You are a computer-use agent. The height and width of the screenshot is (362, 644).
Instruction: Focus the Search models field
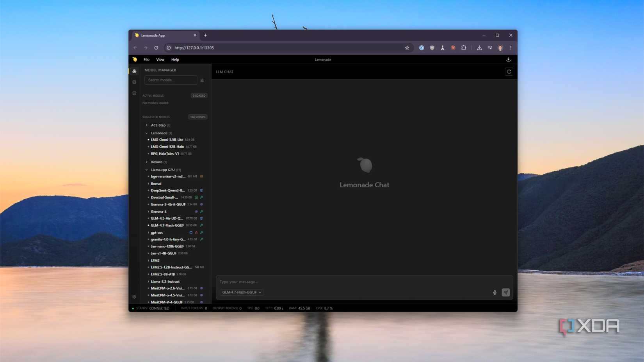pyautogui.click(x=171, y=80)
